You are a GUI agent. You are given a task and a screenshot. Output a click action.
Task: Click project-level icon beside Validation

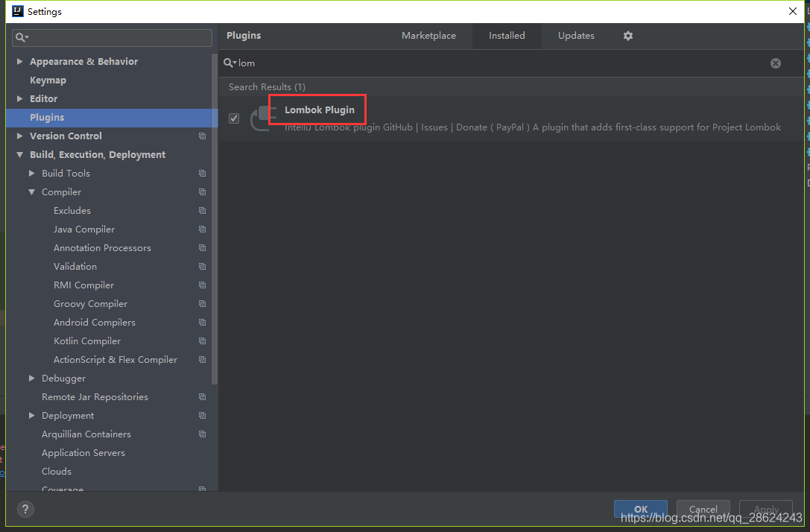coord(202,266)
